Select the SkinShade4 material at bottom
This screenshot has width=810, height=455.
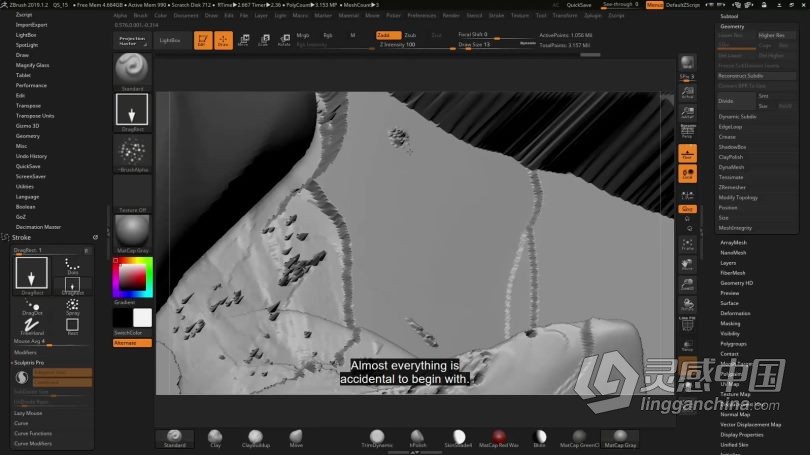point(458,438)
